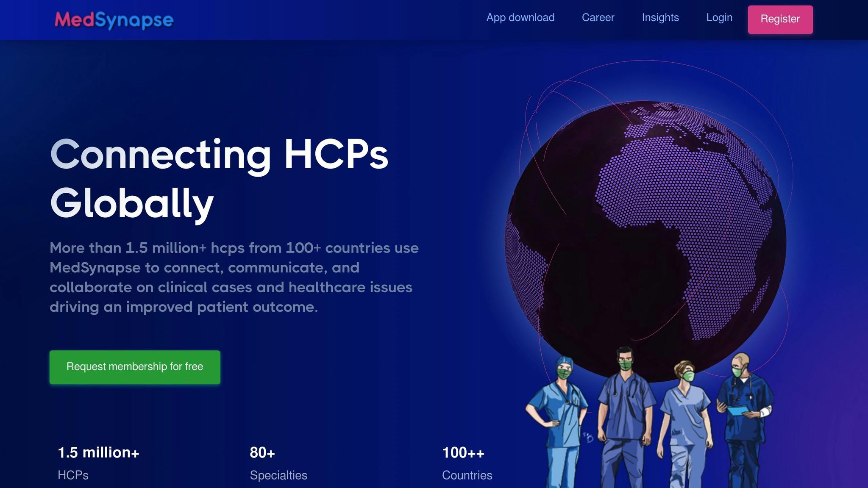The width and height of the screenshot is (868, 488).
Task: Click the MedSynapse logo
Action: point(114,19)
